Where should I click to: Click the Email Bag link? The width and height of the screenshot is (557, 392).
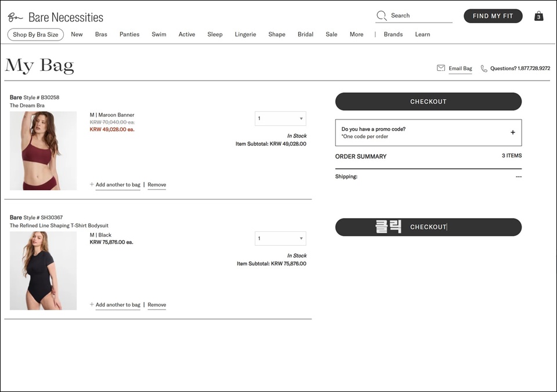click(460, 68)
